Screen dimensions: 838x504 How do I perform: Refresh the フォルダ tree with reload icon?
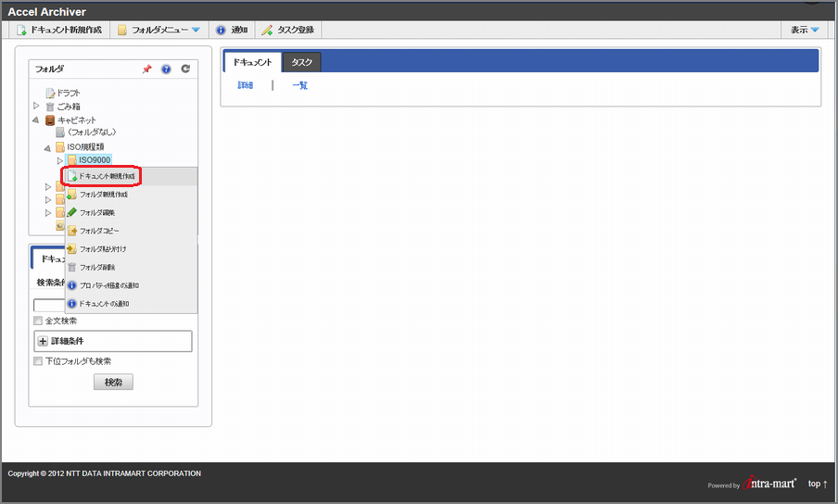pyautogui.click(x=185, y=69)
